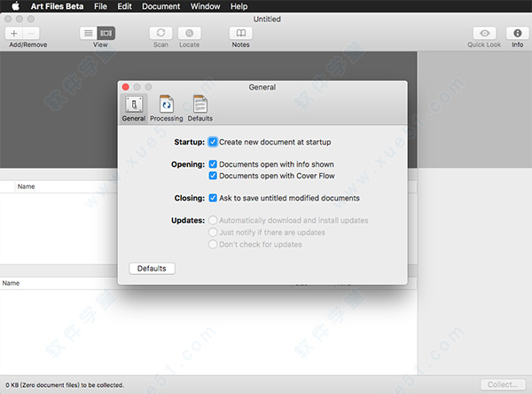Open the Window menu
This screenshot has width=532, height=394.
click(x=206, y=6)
